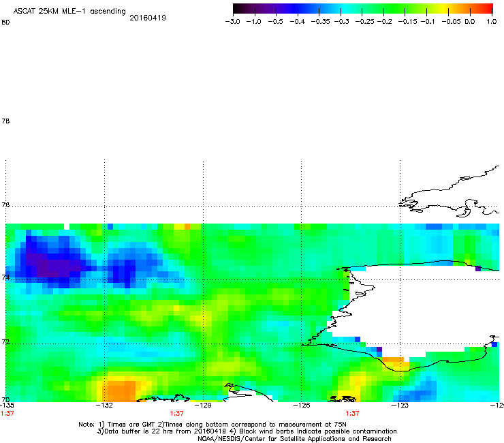Select the date label 20160419
The image size is (504, 443).
tap(148, 18)
